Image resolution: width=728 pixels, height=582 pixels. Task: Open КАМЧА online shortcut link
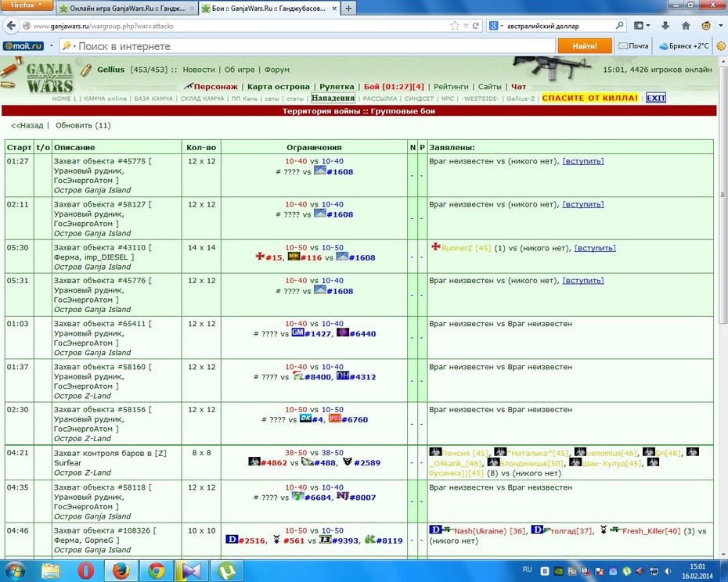click(x=106, y=99)
